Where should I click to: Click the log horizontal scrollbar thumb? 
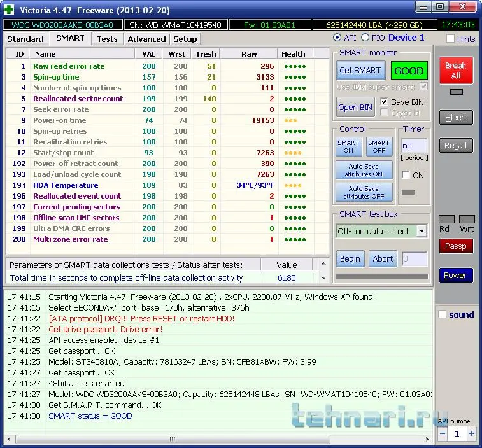coord(173,439)
